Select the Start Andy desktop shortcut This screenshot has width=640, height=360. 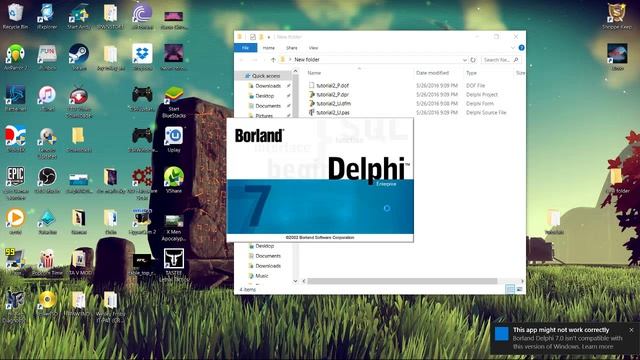tap(78, 16)
